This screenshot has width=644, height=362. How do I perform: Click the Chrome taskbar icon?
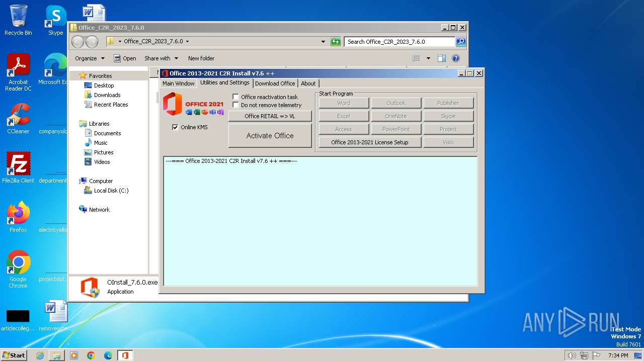(91, 355)
